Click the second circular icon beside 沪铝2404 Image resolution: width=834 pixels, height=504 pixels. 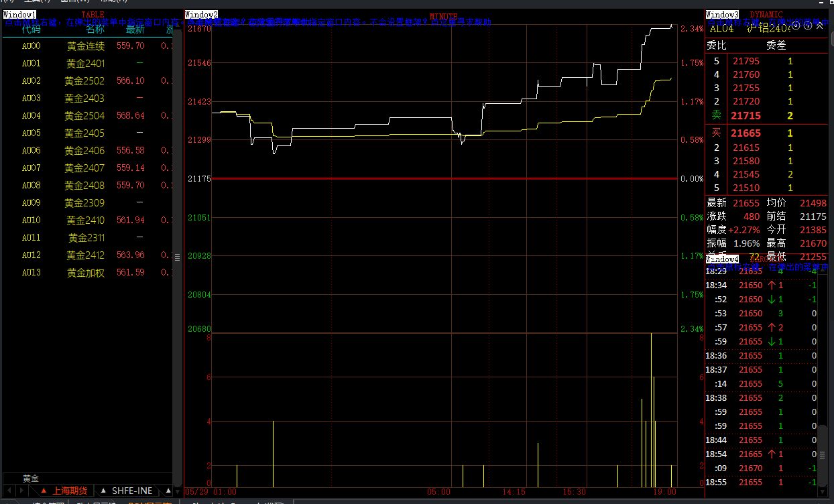click(x=808, y=25)
